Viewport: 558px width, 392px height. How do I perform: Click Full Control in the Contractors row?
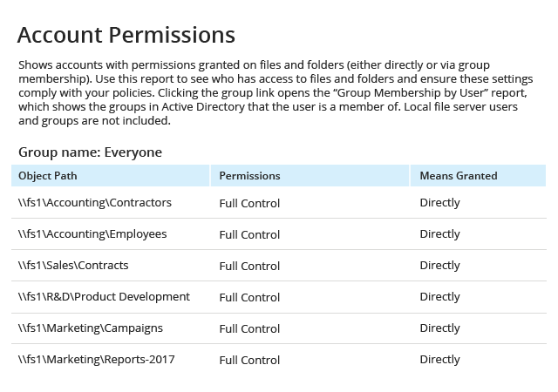[x=249, y=204]
